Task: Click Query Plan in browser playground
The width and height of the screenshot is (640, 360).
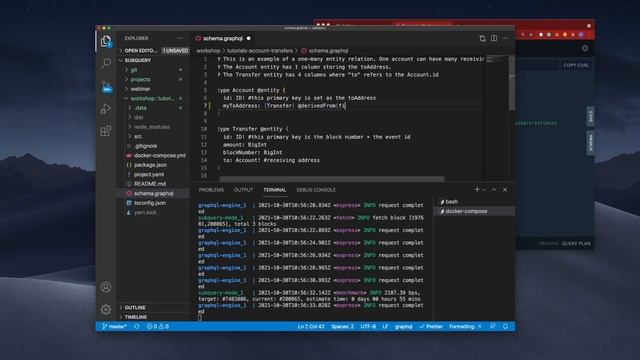Action: point(576,243)
